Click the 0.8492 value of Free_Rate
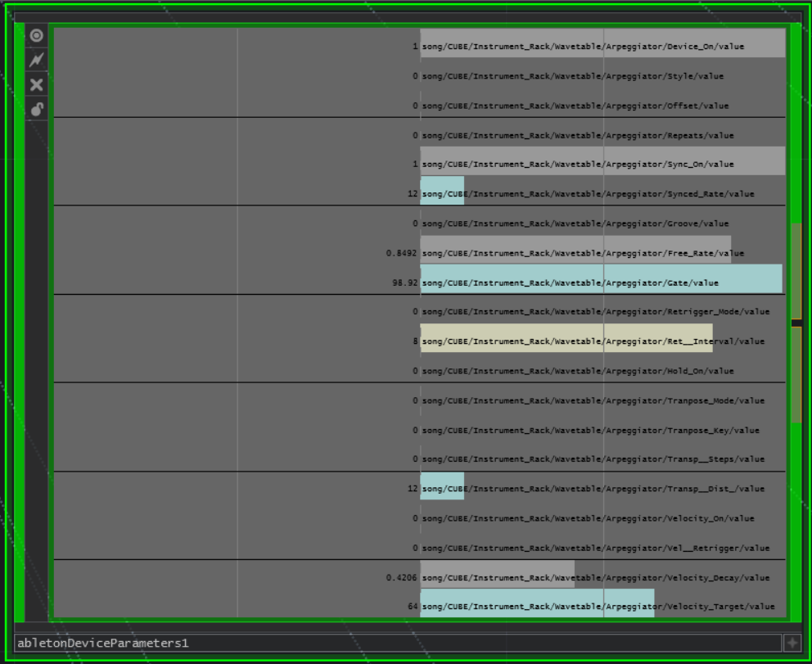The width and height of the screenshot is (812, 664). point(401,253)
